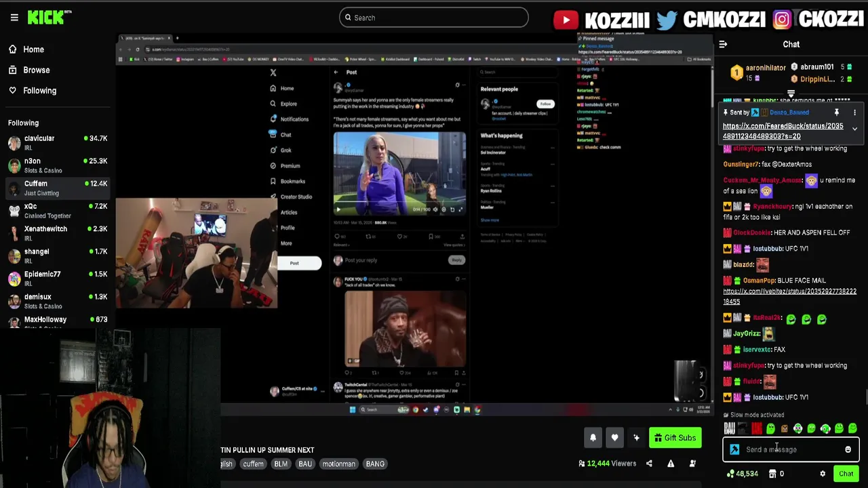Open the hamburger menu beside Kick logo
This screenshot has height=488, width=868.
(14, 18)
